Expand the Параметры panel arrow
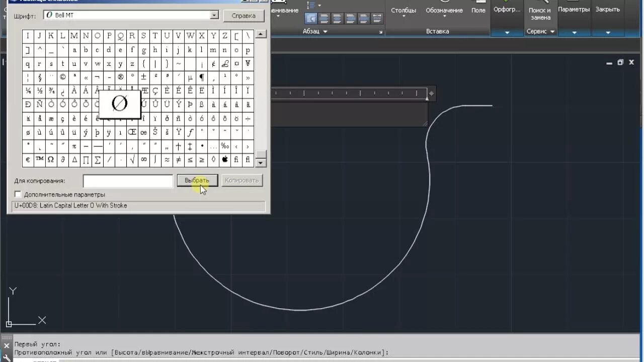644x362 pixels. point(574,32)
